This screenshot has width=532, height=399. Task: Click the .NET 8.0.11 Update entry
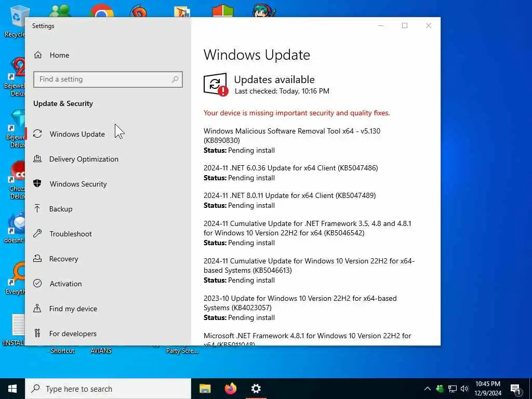click(290, 200)
